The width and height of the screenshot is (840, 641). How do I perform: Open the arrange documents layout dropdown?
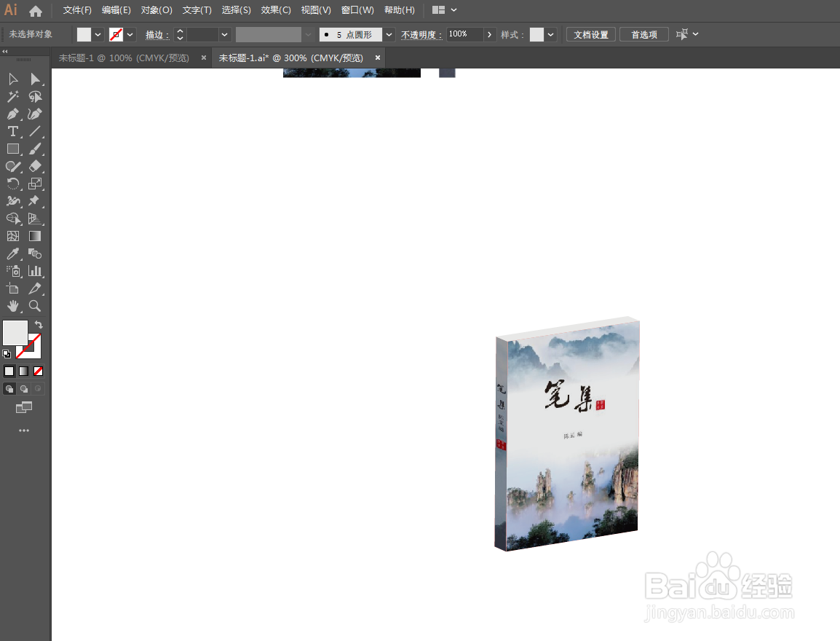445,10
